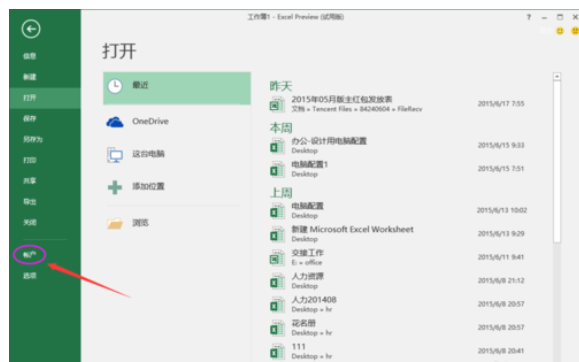Image resolution: width=579 pixels, height=362 pixels.
Task: Open 电脑配置 file under 上周
Action: [x=308, y=206]
